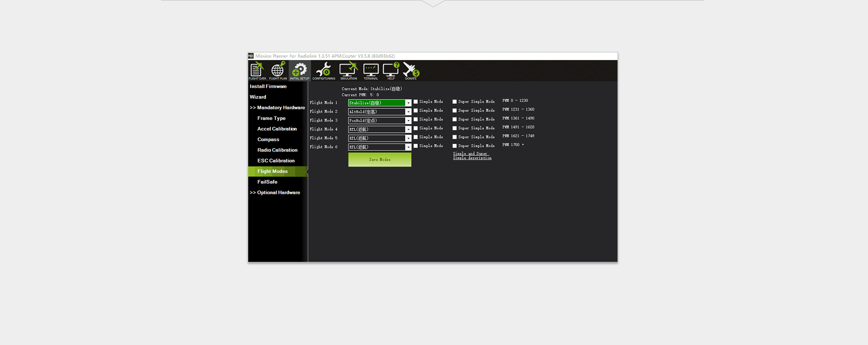Open the FailSafe sidebar item
868x345 pixels.
point(267,182)
